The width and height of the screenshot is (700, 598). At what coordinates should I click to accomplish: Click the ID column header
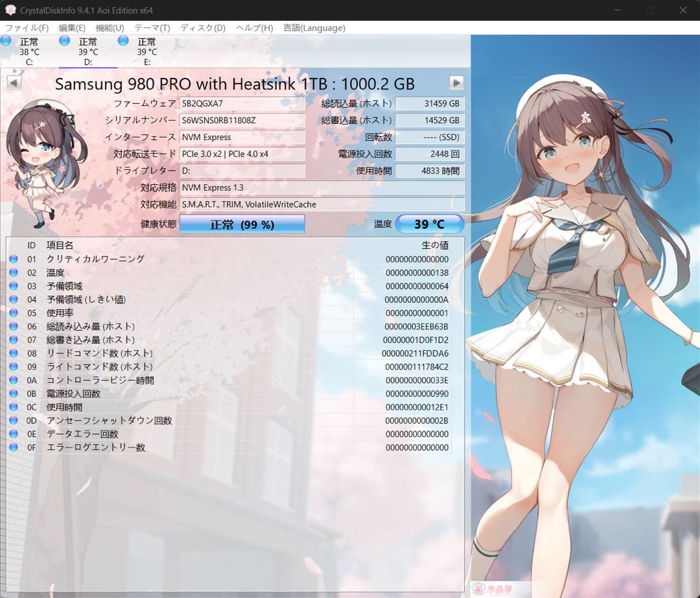[31, 245]
